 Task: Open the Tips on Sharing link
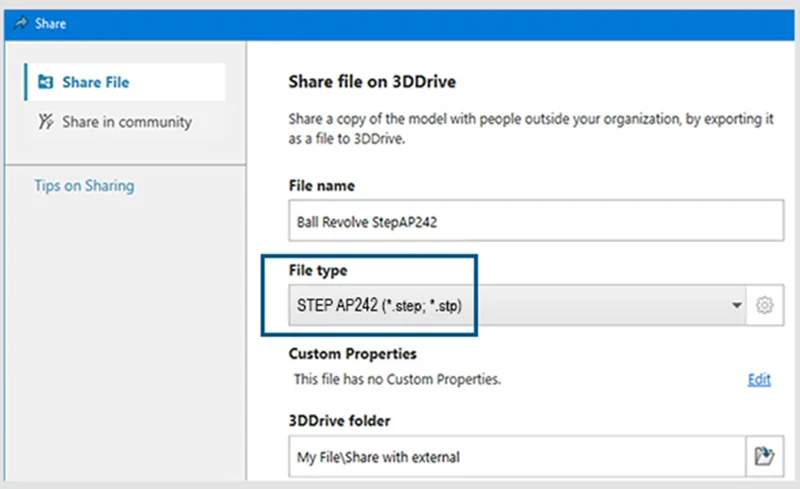click(x=84, y=185)
